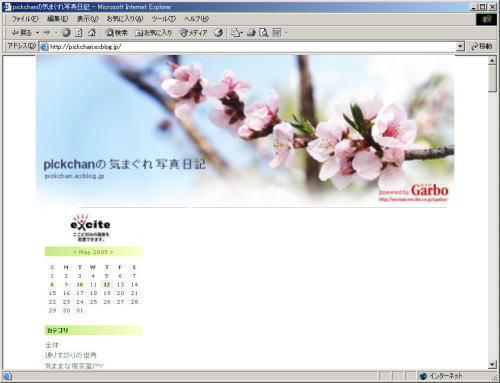The height and width of the screenshot is (383, 500).
Task: Click the Edit page toolbar icon
Action: [277, 33]
